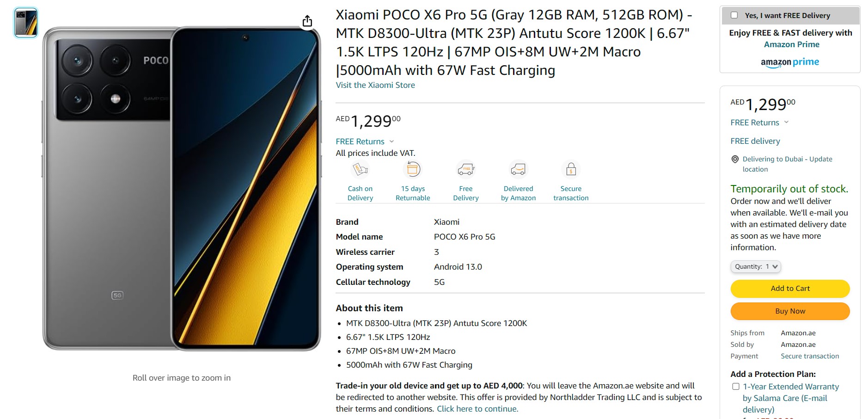The image size is (868, 419).
Task: Check the 'Yes, I want FREE Delivery' box
Action: (734, 15)
